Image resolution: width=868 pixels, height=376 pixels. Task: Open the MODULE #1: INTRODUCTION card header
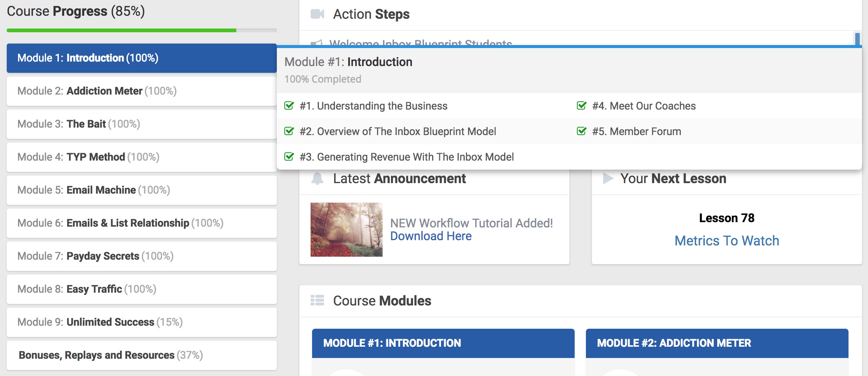click(443, 343)
